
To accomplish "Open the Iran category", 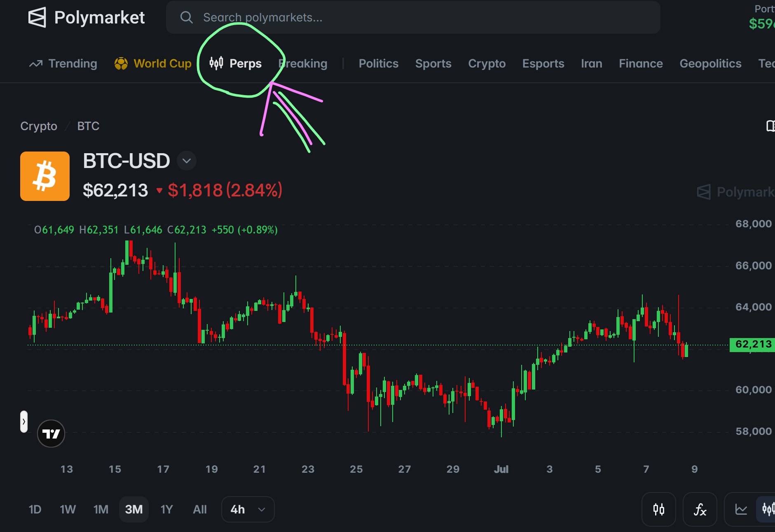I will [591, 63].
